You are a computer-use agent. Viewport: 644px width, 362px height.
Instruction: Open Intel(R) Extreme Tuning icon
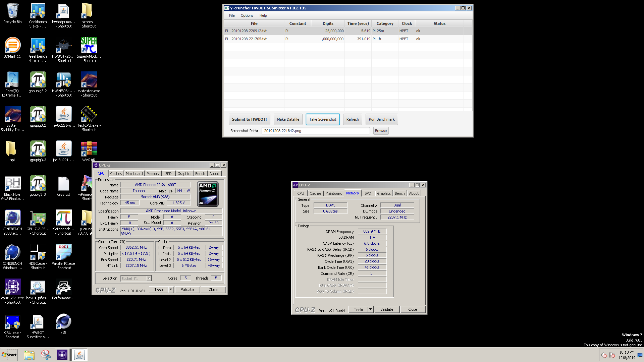click(12, 84)
